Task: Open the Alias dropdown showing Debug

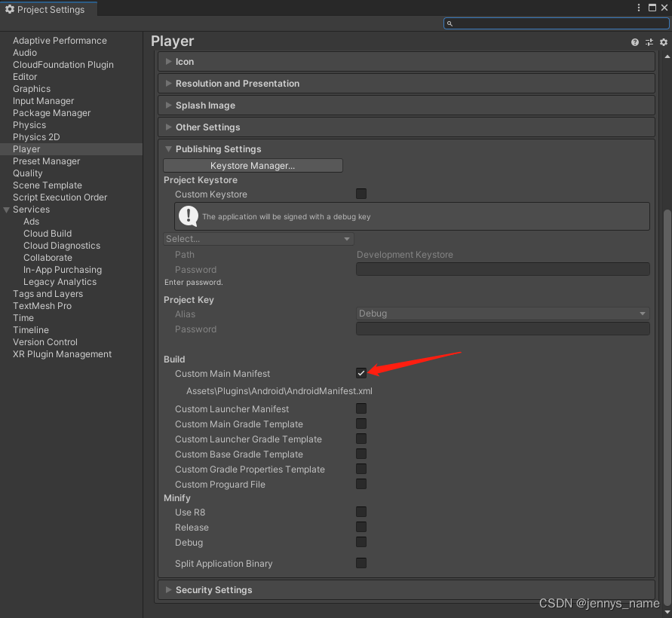Action: click(502, 314)
